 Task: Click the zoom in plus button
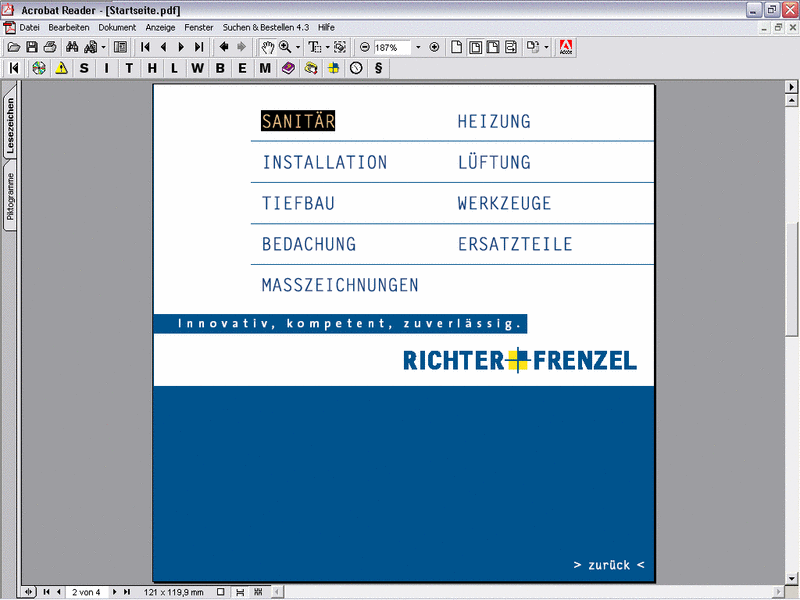434,47
